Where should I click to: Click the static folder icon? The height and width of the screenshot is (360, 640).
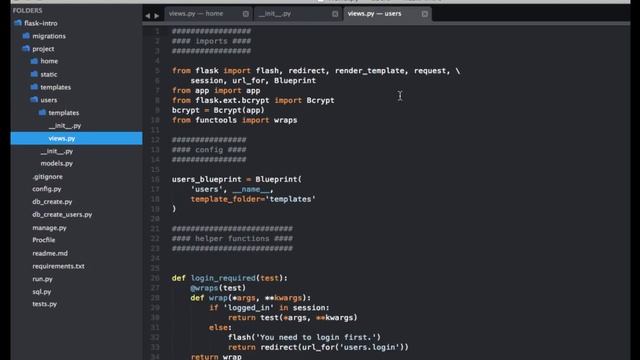tap(34, 74)
